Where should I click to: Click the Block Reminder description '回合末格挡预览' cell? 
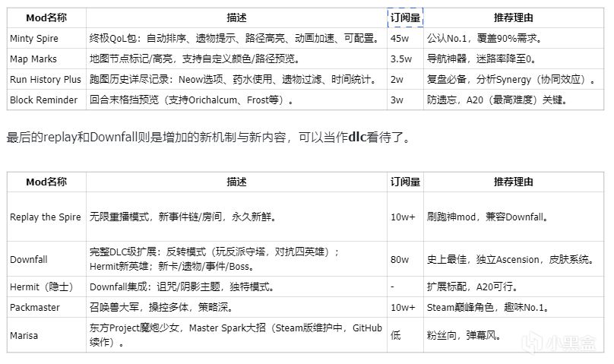[x=236, y=100]
